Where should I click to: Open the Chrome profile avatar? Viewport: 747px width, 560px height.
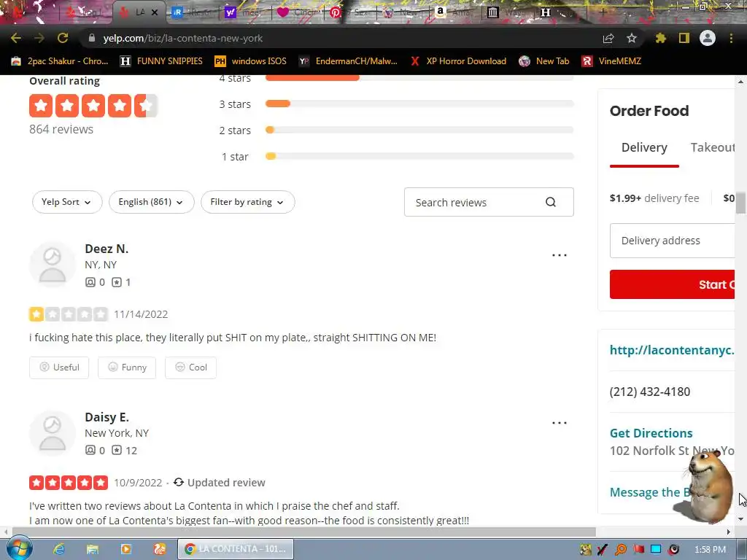(x=708, y=38)
